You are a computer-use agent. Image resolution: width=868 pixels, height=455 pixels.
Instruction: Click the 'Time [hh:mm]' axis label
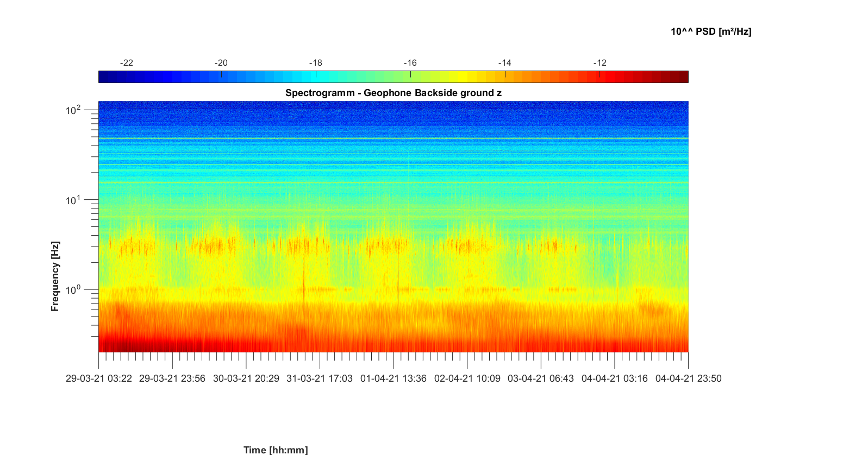point(276,450)
